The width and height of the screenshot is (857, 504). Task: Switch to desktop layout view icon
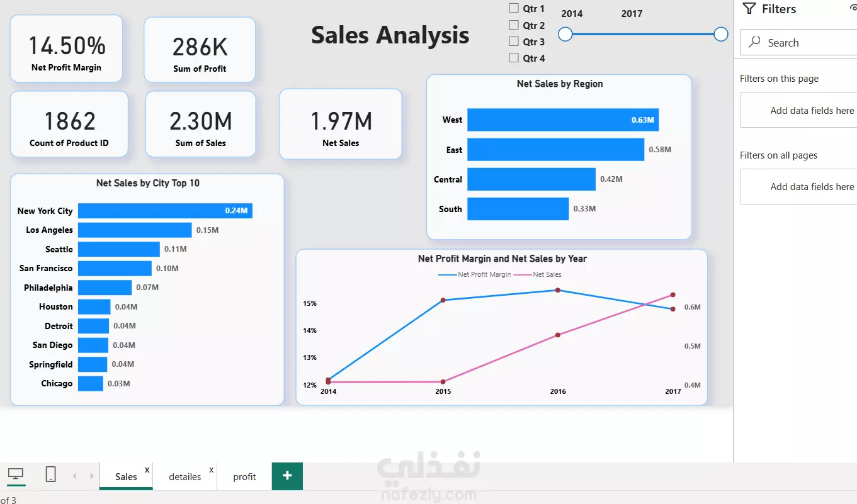coord(16,474)
